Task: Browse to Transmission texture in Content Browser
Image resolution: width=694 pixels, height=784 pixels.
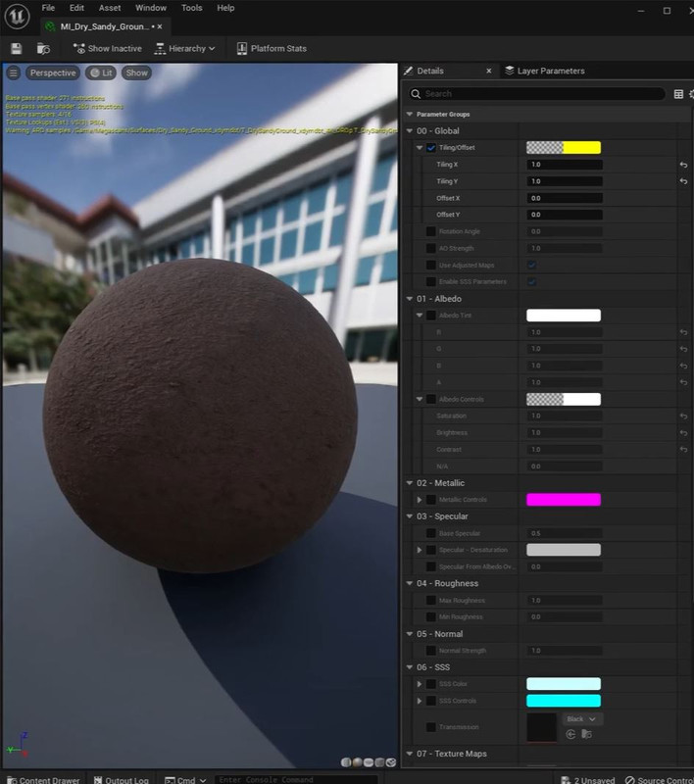Action: (587, 734)
